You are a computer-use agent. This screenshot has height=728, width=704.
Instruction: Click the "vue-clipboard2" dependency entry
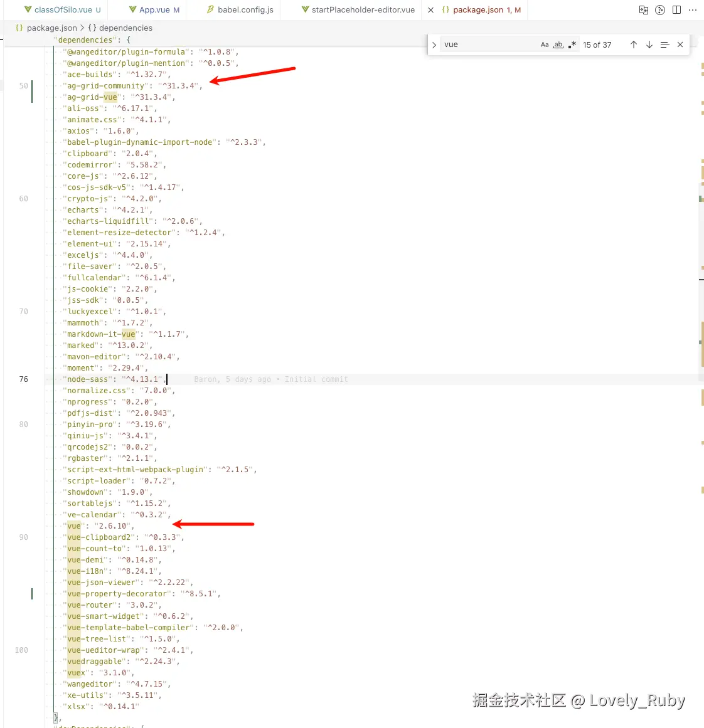pos(124,537)
